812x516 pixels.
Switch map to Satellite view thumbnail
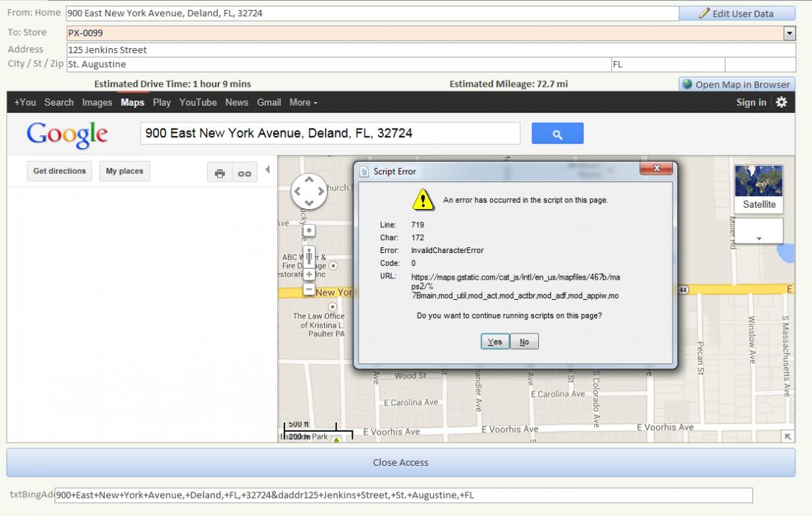pos(759,188)
